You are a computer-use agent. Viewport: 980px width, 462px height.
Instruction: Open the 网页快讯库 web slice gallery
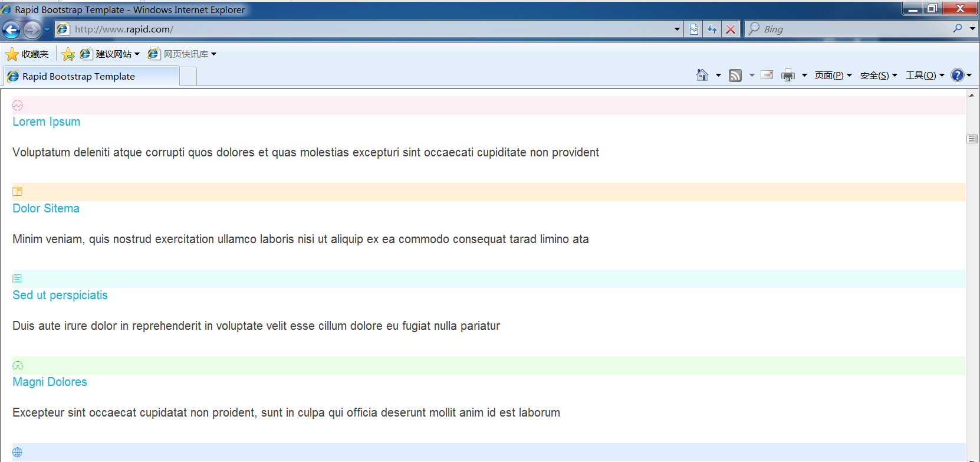[x=182, y=54]
